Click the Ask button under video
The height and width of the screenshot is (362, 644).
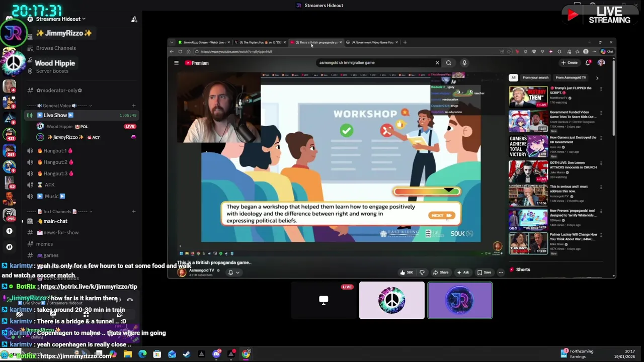pyautogui.click(x=463, y=273)
